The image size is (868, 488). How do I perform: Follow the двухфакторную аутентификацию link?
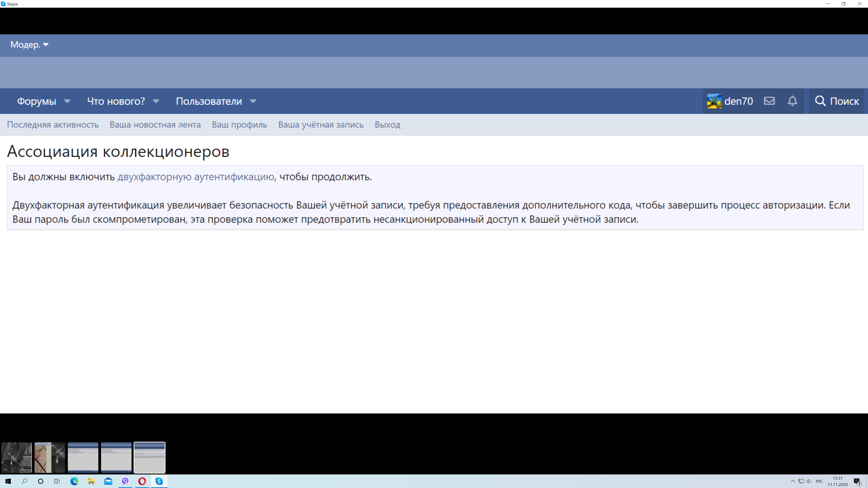(x=196, y=176)
